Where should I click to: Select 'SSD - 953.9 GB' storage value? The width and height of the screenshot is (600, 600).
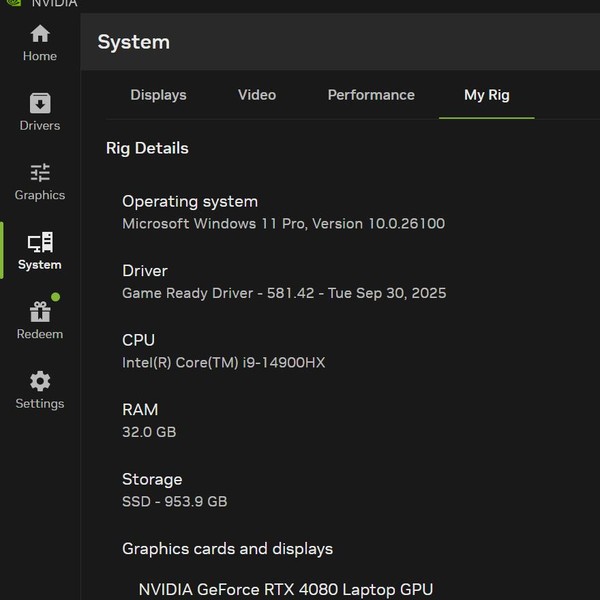tap(174, 501)
